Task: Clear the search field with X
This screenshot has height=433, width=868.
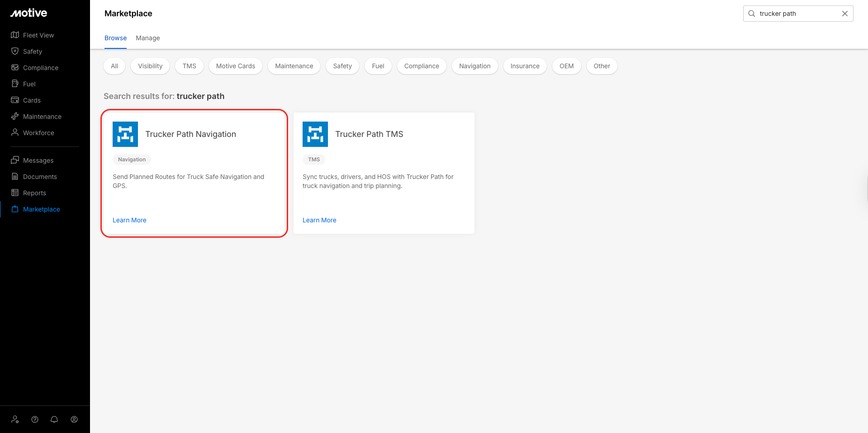Action: pos(844,14)
